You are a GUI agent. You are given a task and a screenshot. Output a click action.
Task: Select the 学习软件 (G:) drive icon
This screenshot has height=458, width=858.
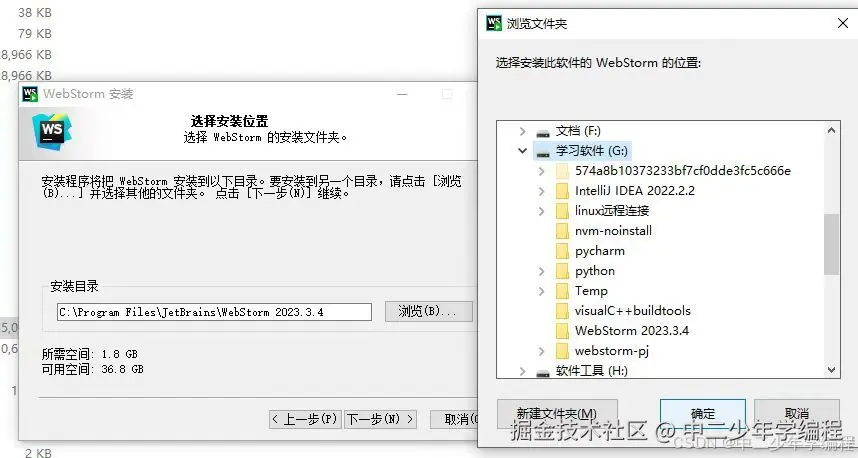coord(543,152)
